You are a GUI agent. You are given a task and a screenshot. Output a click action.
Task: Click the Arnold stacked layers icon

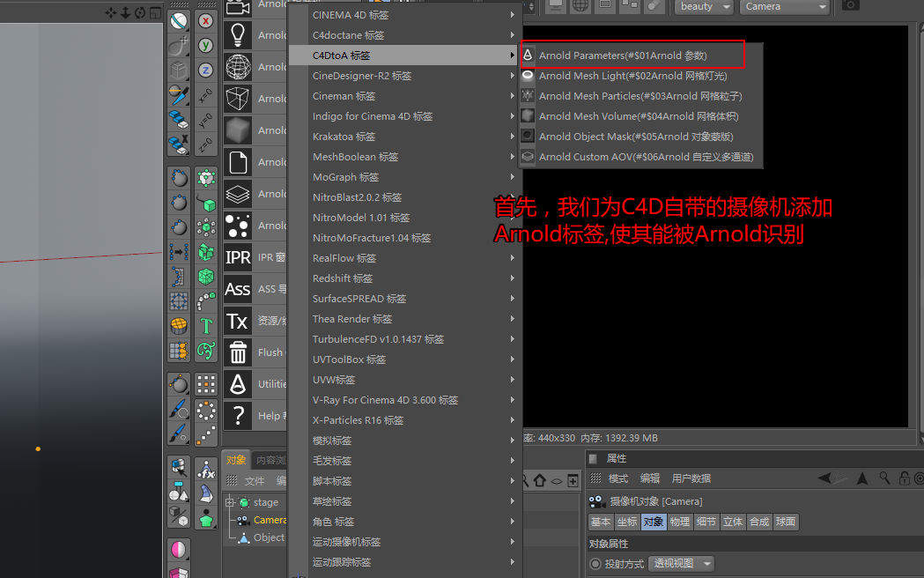click(x=238, y=194)
